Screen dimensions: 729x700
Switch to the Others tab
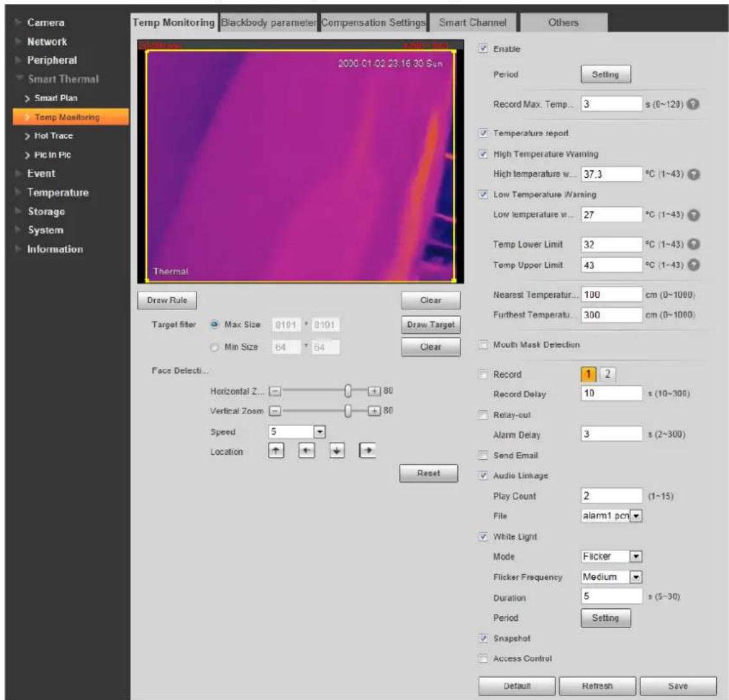563,22
